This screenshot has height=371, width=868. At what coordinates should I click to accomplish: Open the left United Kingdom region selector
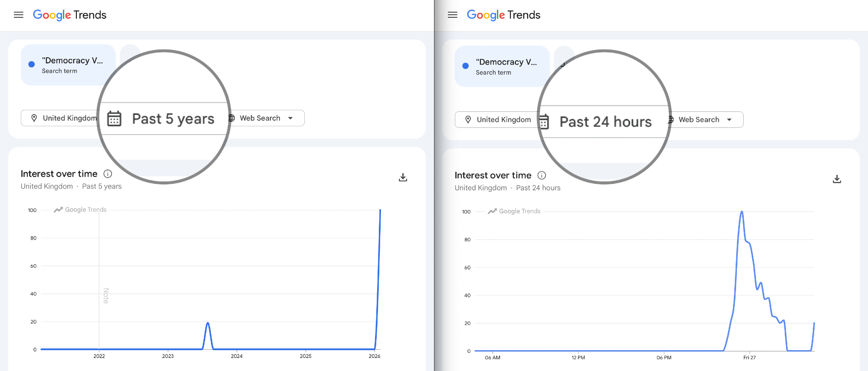pyautogui.click(x=63, y=118)
